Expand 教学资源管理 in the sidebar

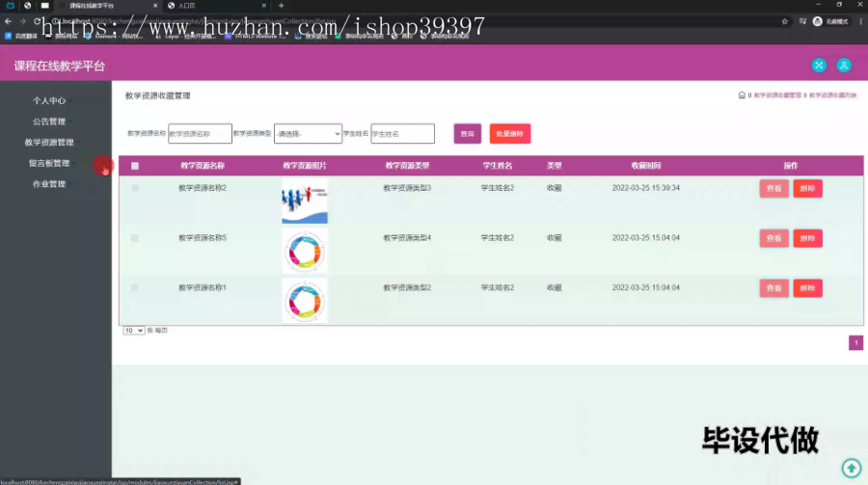click(x=49, y=143)
